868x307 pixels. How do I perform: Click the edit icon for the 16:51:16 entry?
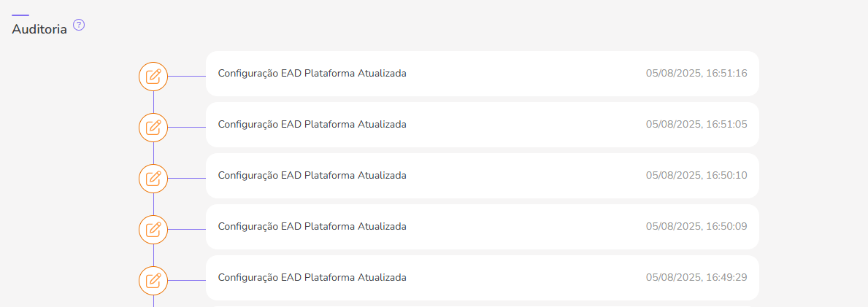pos(153,76)
